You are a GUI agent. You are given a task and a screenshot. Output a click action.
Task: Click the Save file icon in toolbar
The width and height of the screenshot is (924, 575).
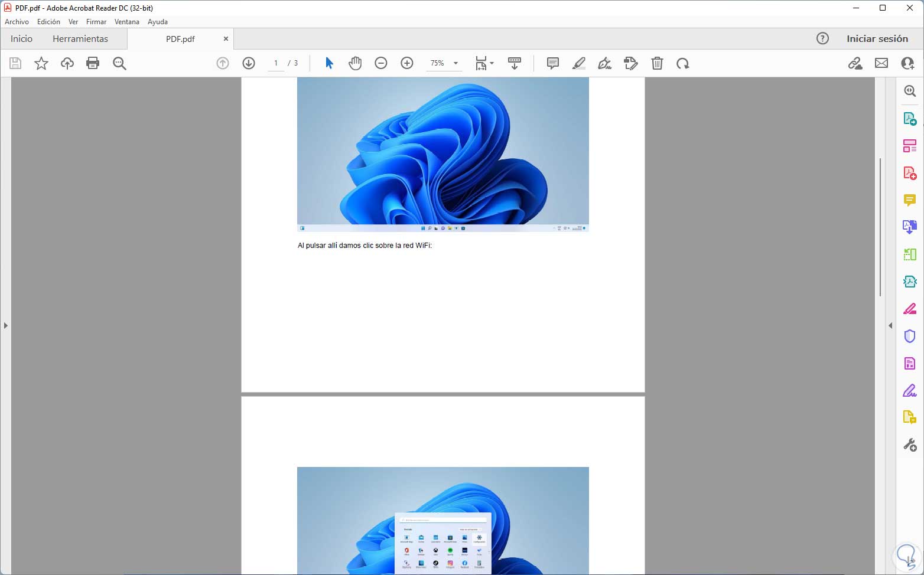click(x=15, y=63)
